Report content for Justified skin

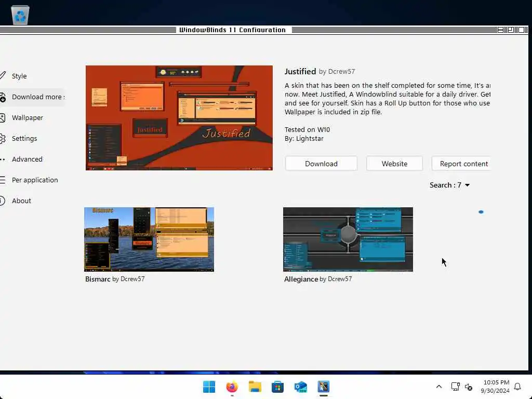(461, 164)
